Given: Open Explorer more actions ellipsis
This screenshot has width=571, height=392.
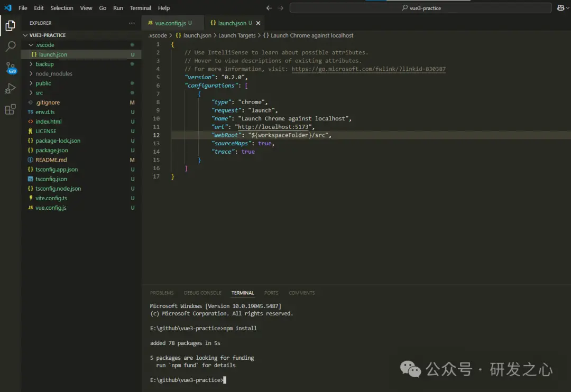Looking at the screenshot, I should coord(132,23).
